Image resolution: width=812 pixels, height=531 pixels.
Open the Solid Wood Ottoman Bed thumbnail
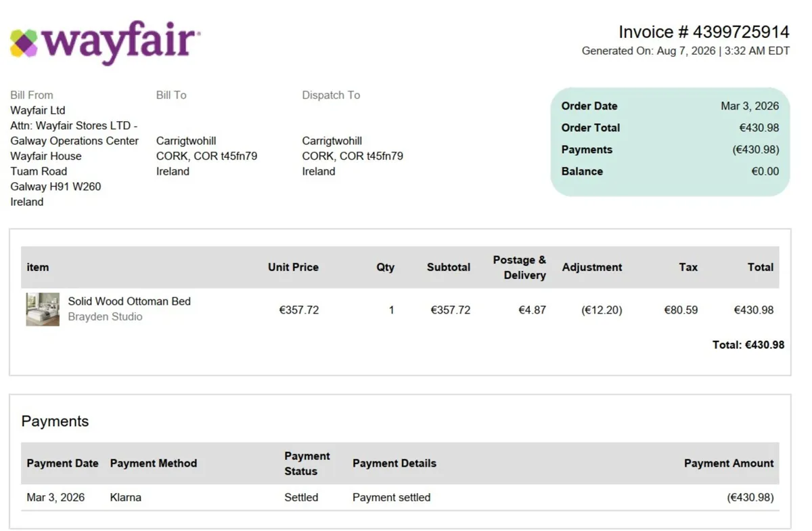pyautogui.click(x=43, y=309)
